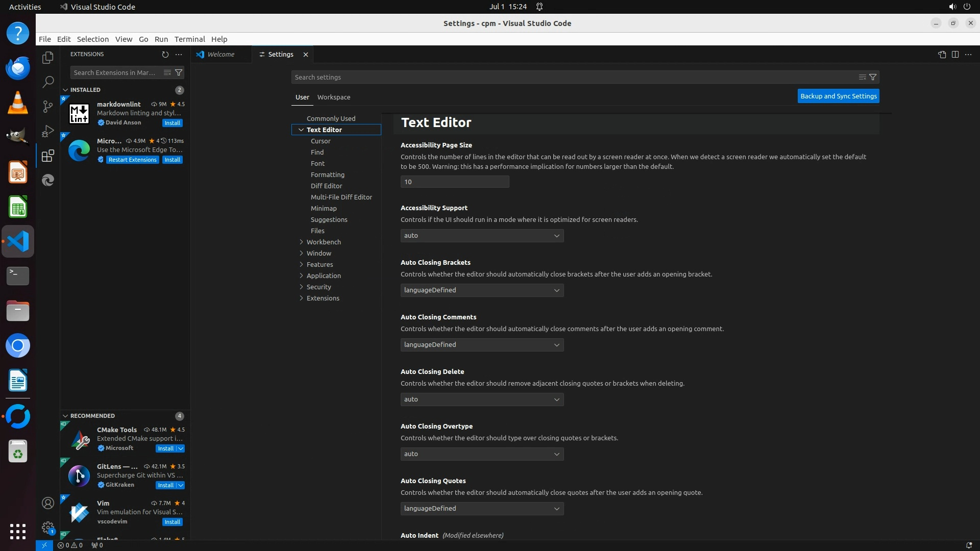
Task: Switch to the Workspace settings tab
Action: (333, 97)
